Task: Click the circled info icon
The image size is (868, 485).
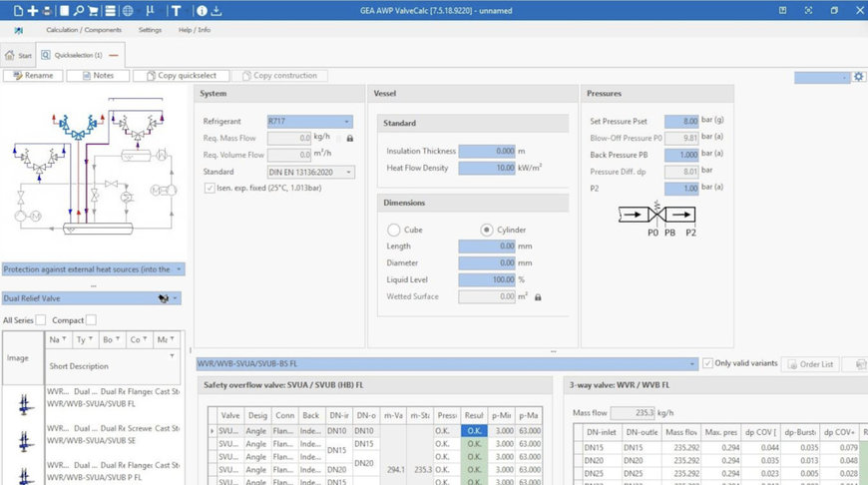Action: pos(202,11)
